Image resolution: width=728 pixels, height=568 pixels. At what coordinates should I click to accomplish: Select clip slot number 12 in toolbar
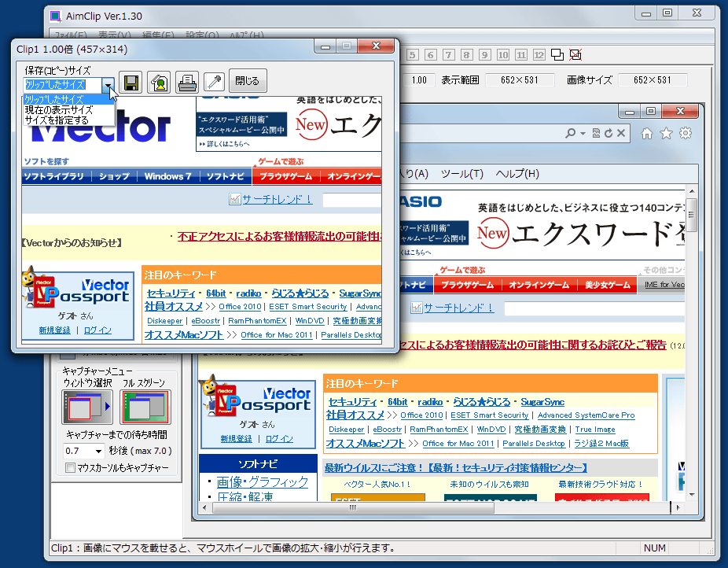pyautogui.click(x=539, y=55)
